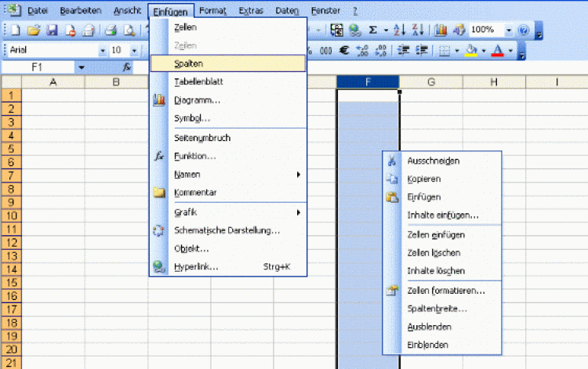Expand the Name Box dropdown arrow
The image size is (588, 369).
[x=81, y=67]
